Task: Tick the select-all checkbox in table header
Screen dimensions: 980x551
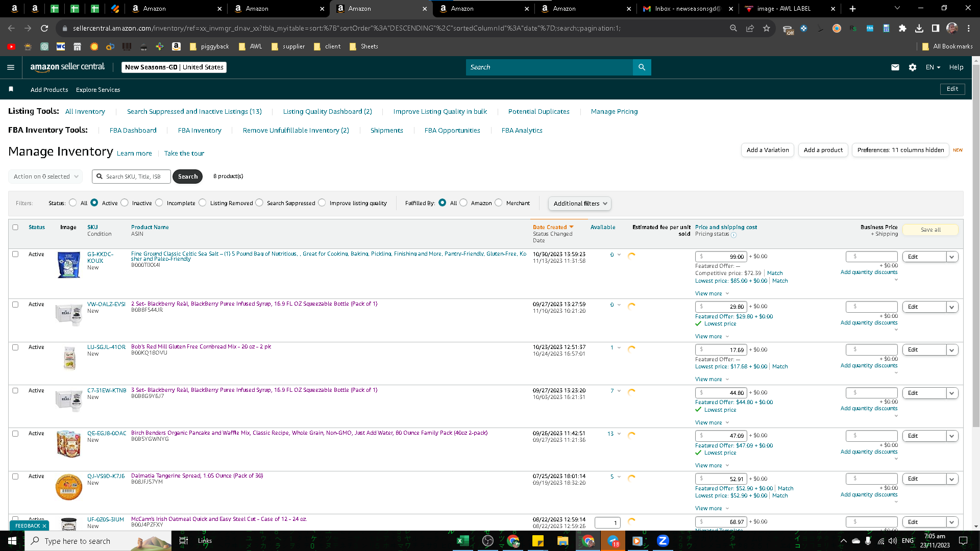Action: tap(15, 227)
